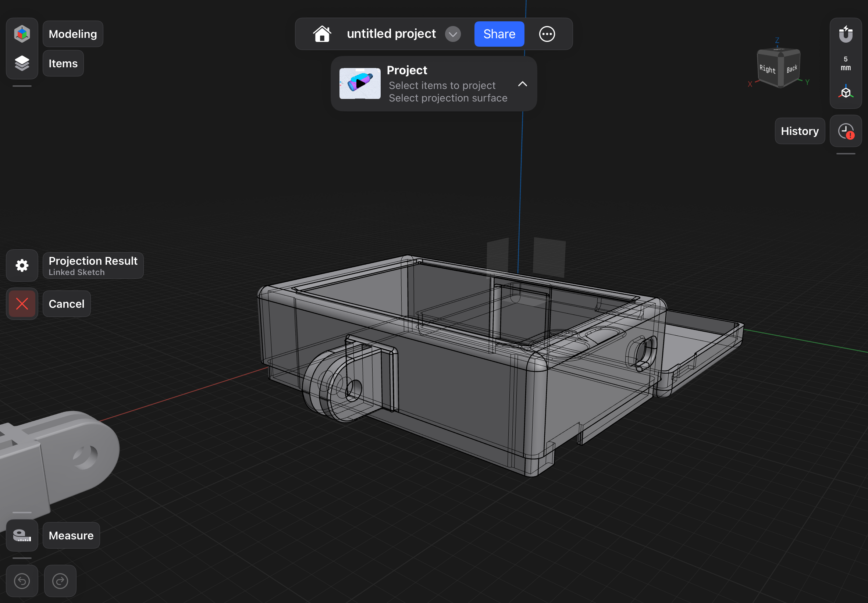Open the project name dropdown arrow
This screenshot has width=868, height=603.
453,34
